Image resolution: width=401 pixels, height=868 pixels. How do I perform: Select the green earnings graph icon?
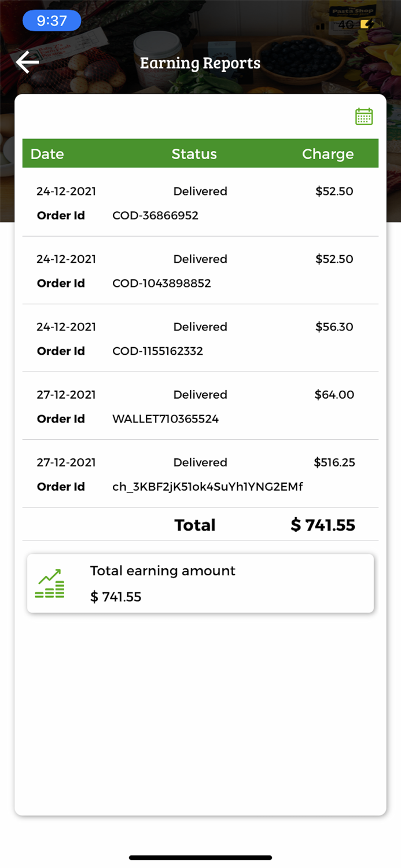click(50, 583)
